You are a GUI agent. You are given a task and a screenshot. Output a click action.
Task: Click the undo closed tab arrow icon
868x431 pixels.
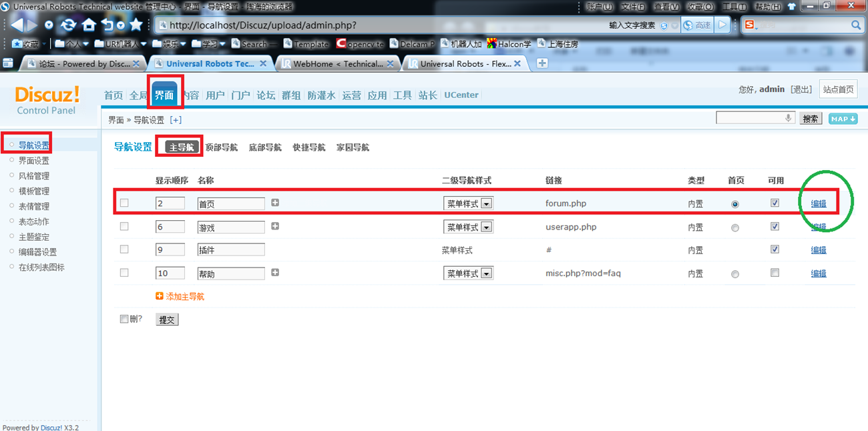click(108, 25)
